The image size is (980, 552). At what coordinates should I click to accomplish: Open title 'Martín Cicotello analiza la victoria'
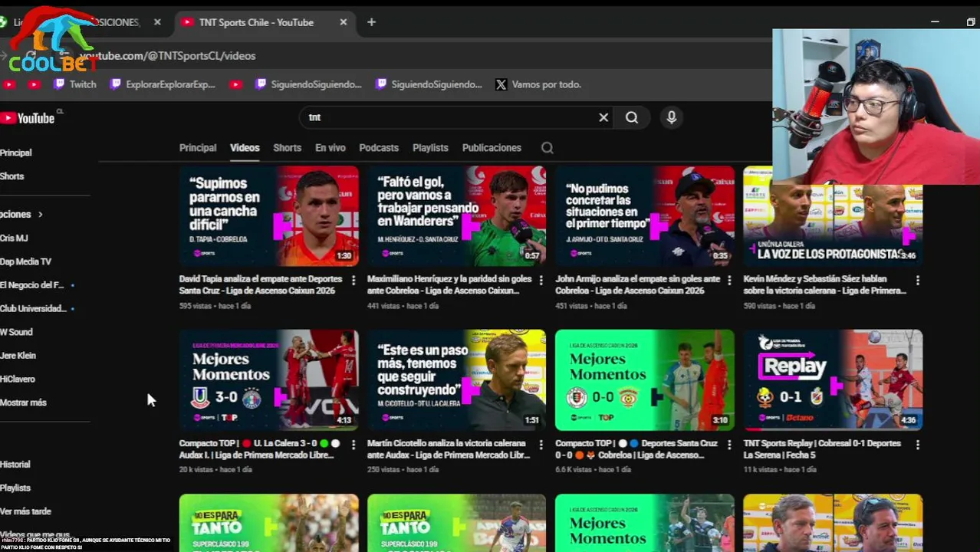[449, 449]
